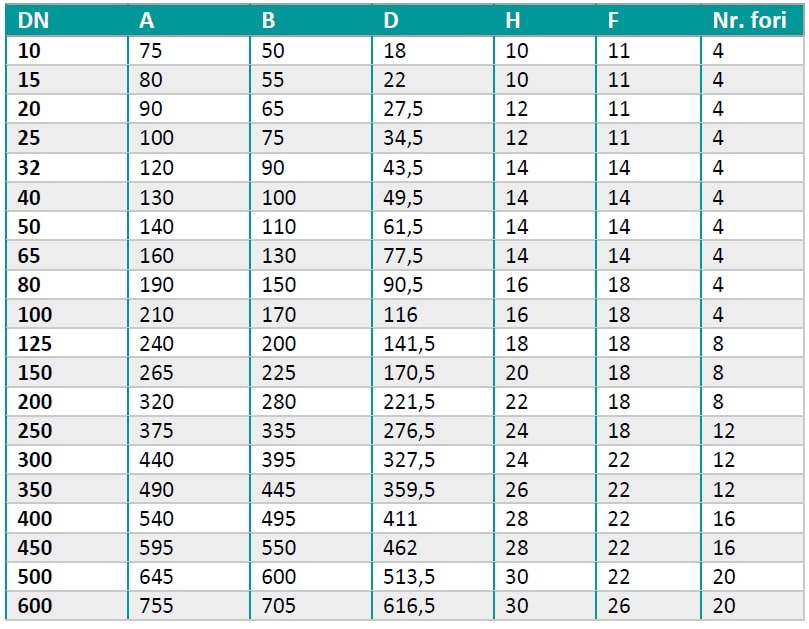Click the B value 335
809x629 pixels.
279,431
